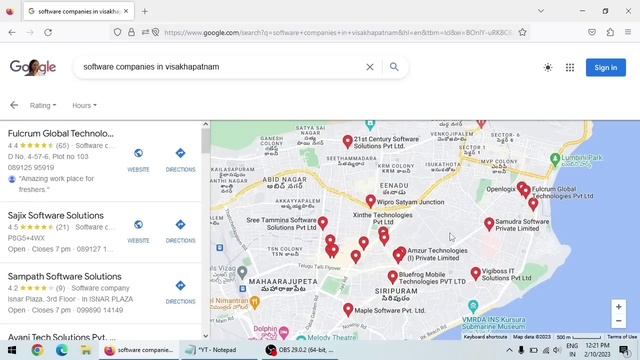Open the Google apps grid icon

[570, 67]
